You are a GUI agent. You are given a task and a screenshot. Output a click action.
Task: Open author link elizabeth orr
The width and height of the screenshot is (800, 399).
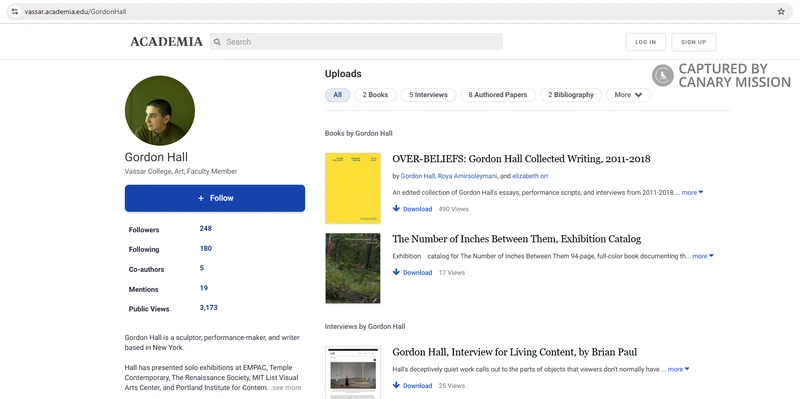point(530,176)
